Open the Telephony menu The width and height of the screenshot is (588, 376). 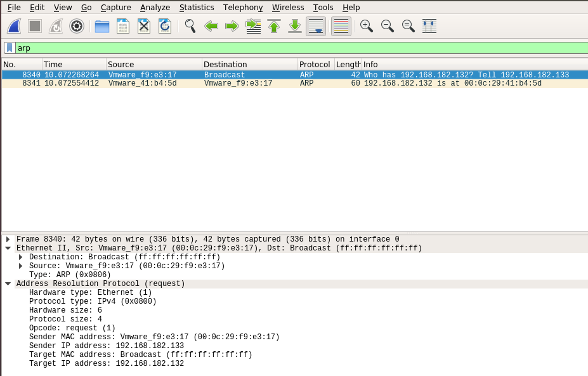242,7
